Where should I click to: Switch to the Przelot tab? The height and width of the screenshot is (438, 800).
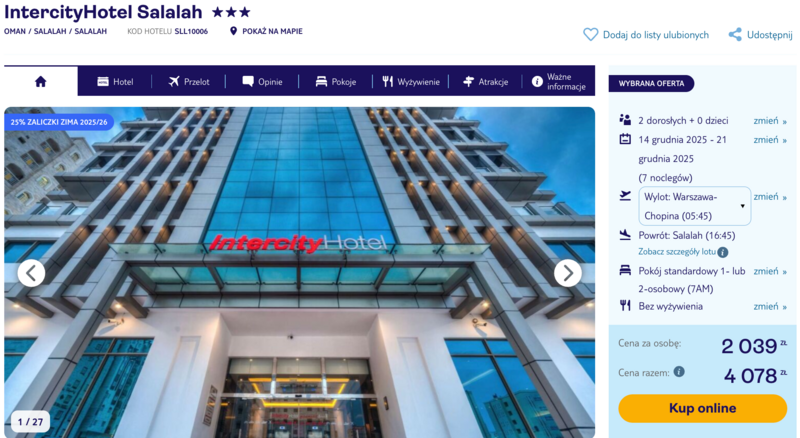point(189,82)
